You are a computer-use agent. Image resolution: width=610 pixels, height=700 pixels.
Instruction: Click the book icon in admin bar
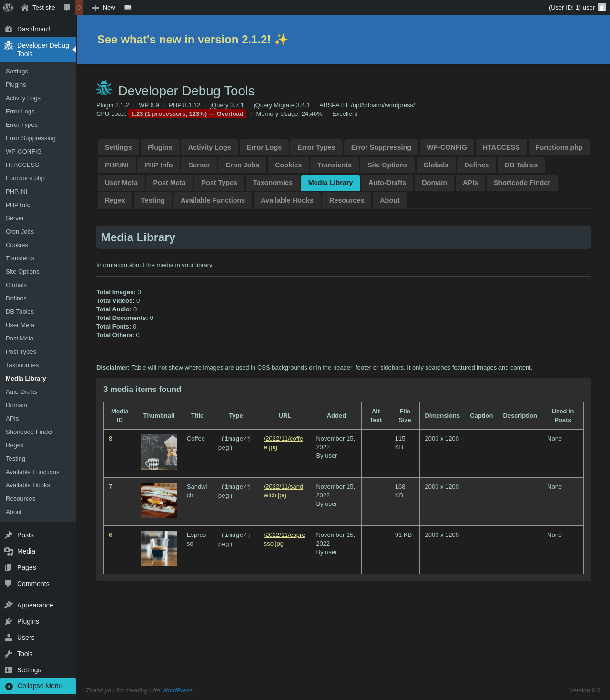click(128, 7)
